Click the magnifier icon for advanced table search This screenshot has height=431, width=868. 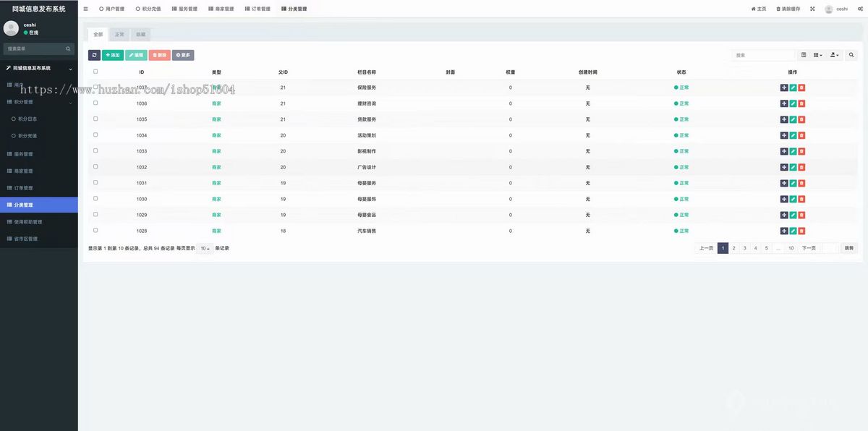coord(851,55)
